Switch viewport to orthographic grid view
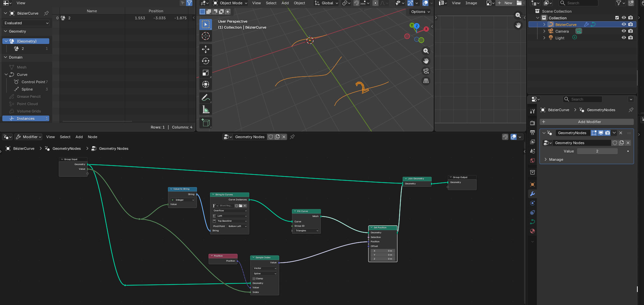 (x=426, y=81)
